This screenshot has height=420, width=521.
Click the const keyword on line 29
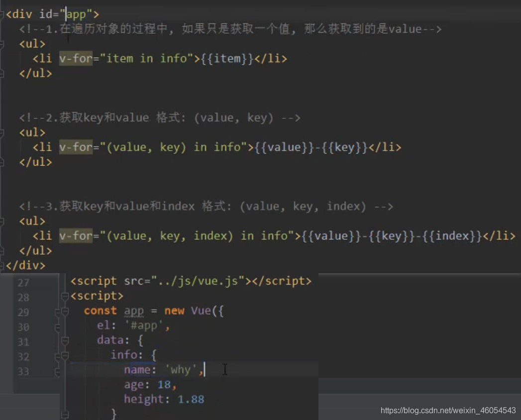101,311
